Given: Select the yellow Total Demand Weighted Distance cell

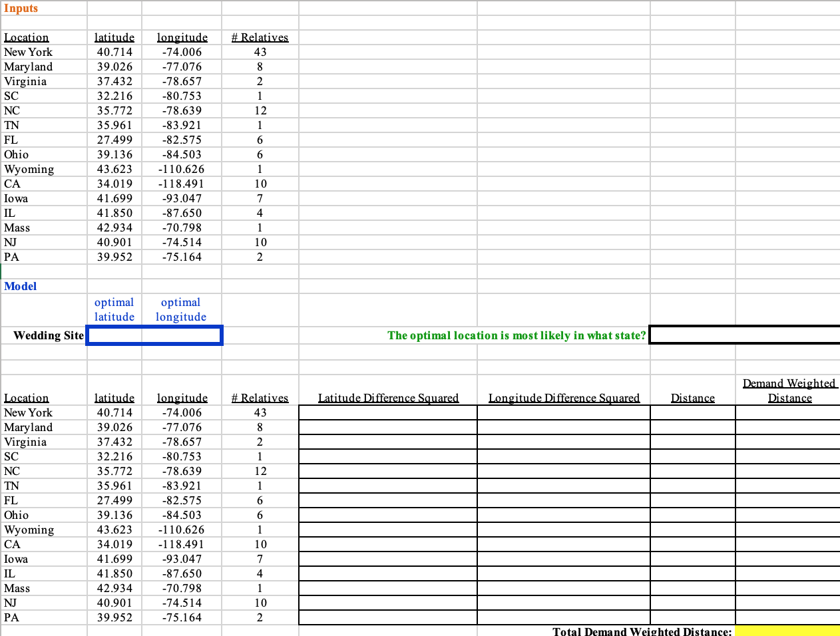Looking at the screenshot, I should (x=787, y=631).
